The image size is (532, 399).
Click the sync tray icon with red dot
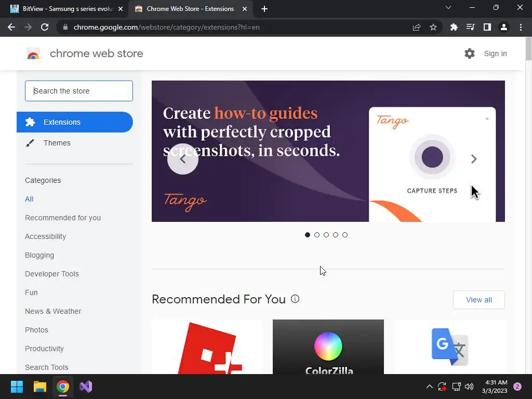click(x=442, y=387)
